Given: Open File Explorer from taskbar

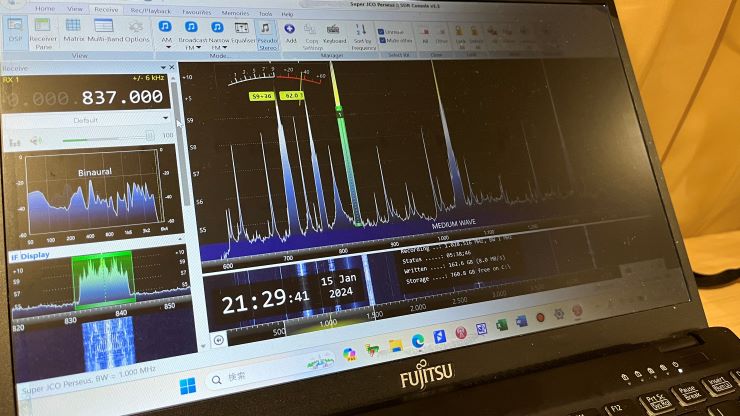Looking at the screenshot, I should tap(395, 346).
